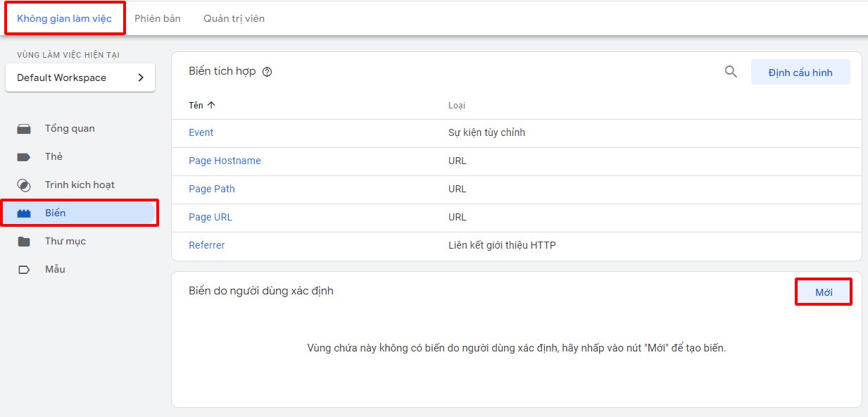Click the Sự kiện tùy chỉnh cell
This screenshot has width=868, height=417.
point(486,132)
